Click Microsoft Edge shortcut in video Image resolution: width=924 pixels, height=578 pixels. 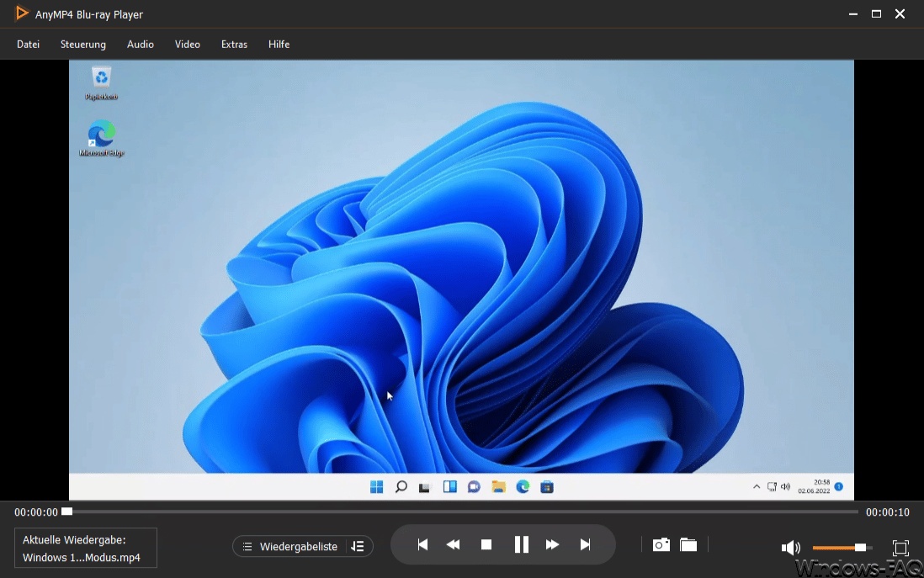pyautogui.click(x=101, y=139)
